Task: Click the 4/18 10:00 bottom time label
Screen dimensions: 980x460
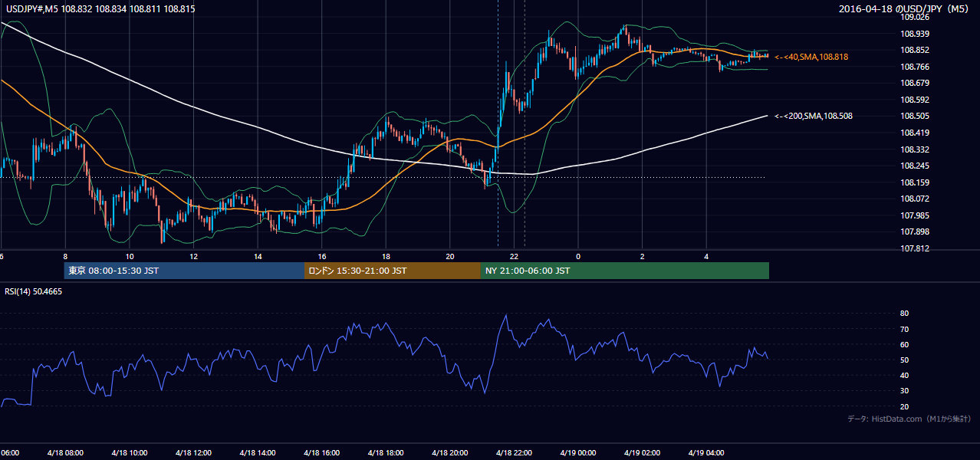Action: click(x=129, y=453)
